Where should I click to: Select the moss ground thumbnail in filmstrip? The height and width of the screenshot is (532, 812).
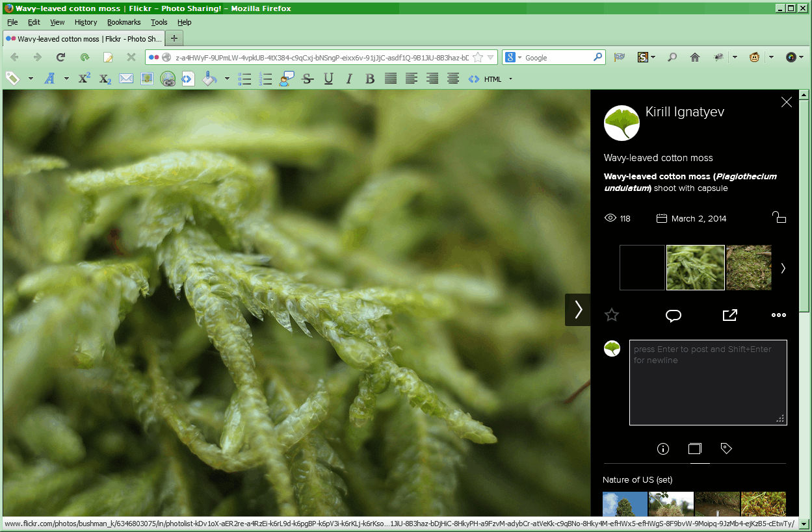tap(749, 267)
